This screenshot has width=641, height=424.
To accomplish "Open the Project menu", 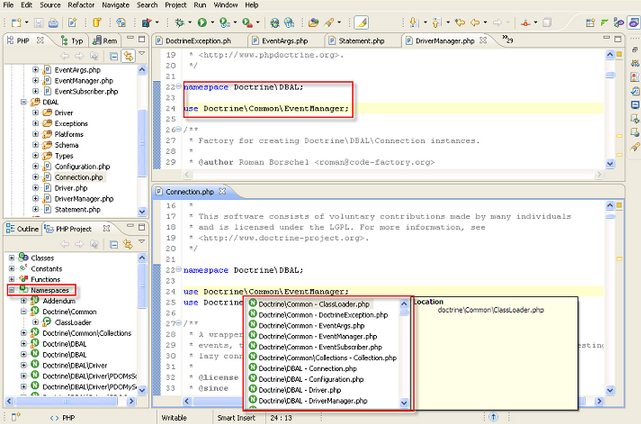I will tap(175, 5).
